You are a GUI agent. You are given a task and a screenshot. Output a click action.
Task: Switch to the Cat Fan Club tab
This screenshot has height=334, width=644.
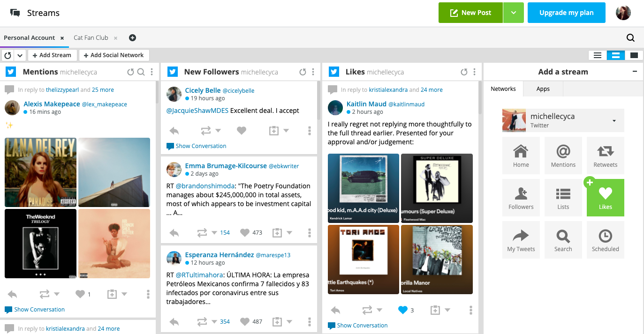pyautogui.click(x=91, y=38)
